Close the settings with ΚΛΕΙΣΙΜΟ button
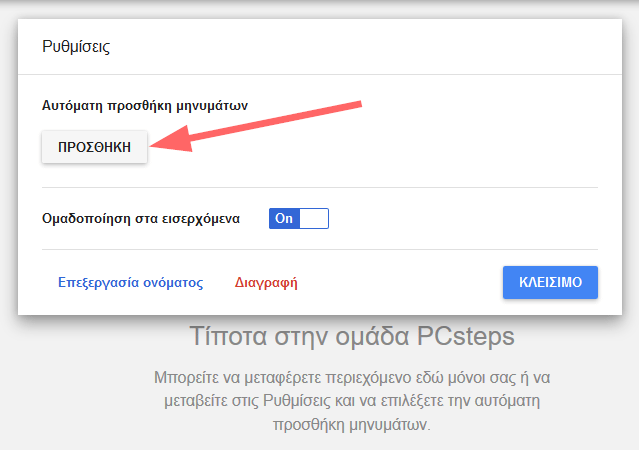The width and height of the screenshot is (639, 450). 550,282
